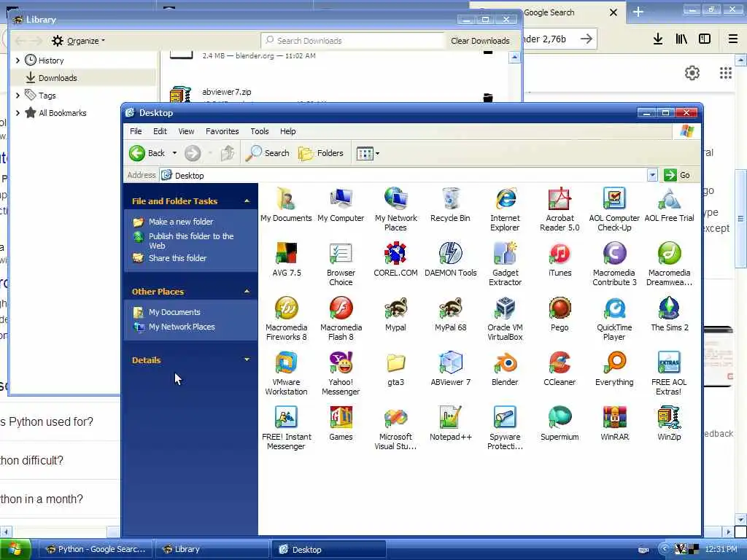The image size is (747, 560).
Task: Collapse the File and Folder Tasks panel
Action: (247, 201)
